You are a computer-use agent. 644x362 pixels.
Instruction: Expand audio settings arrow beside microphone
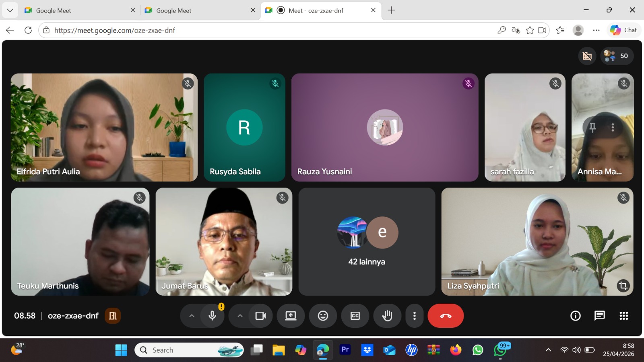click(x=192, y=316)
